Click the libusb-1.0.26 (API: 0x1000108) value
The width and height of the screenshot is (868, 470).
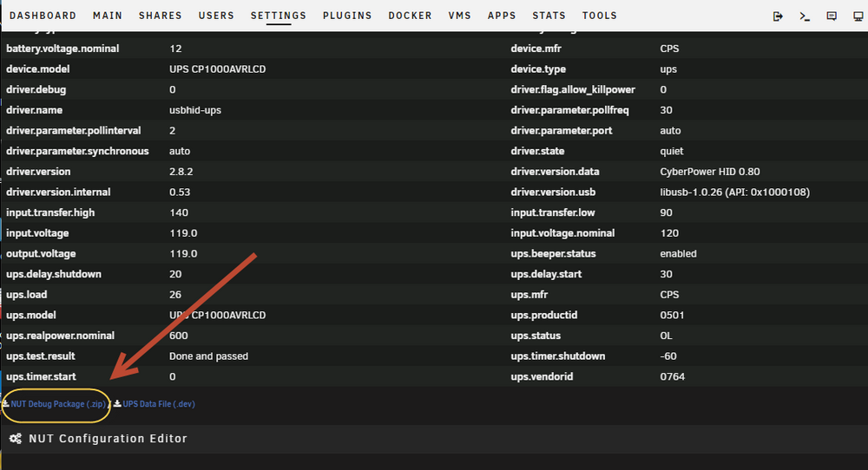pyautogui.click(x=734, y=192)
